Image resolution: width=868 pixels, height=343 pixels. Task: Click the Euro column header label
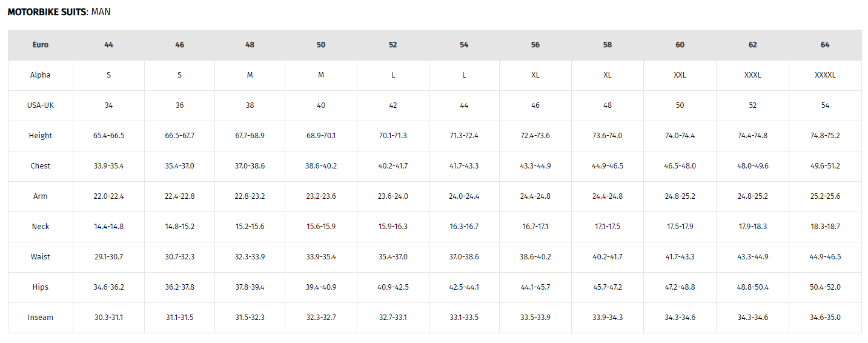[41, 45]
